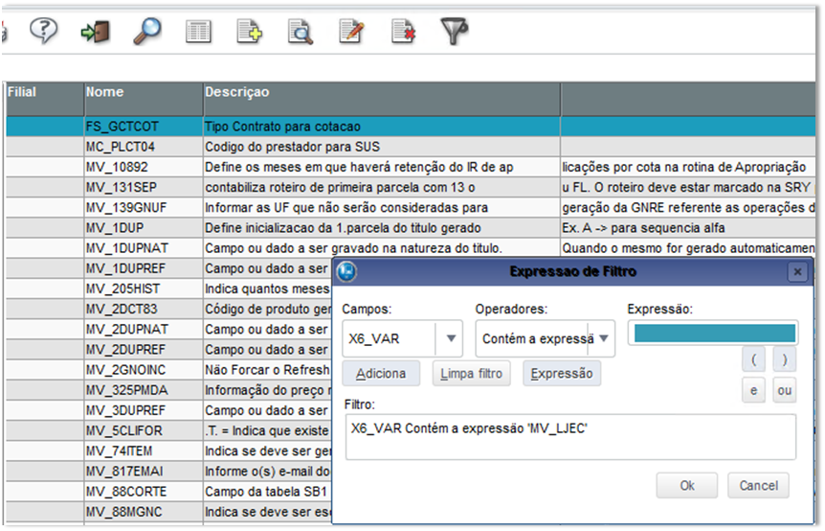The image size is (825, 531).
Task: Confirm the filter with Ok
Action: click(x=686, y=485)
